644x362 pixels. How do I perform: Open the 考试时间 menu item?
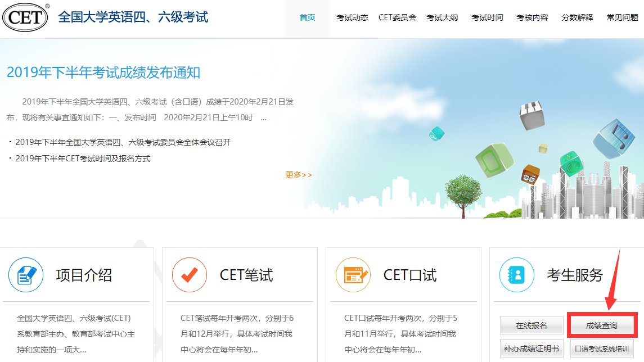487,17
